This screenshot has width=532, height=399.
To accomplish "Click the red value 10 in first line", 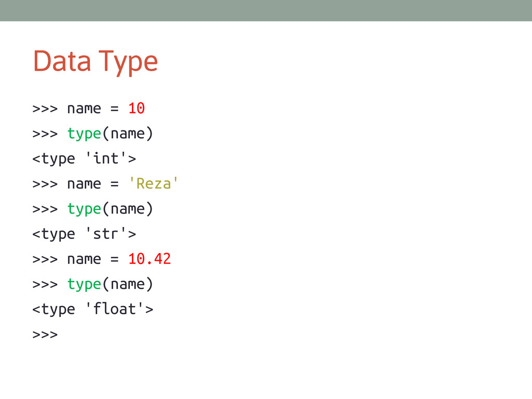I will pos(137,109).
